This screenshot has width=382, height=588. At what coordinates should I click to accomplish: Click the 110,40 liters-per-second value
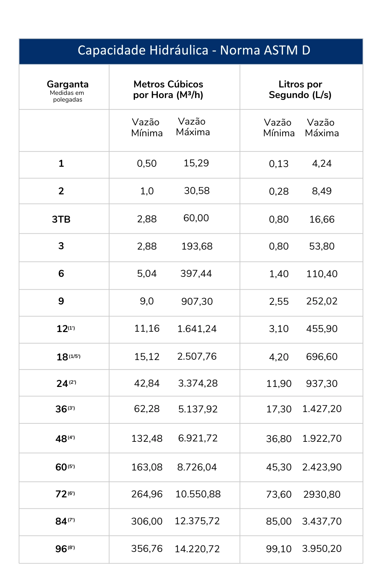(322, 274)
